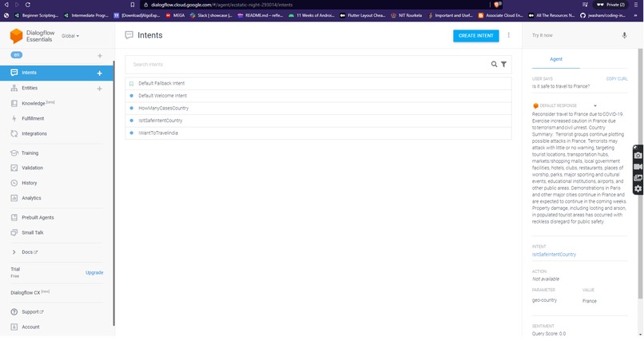
Task: Open the Global region dropdown
Action: [70, 36]
